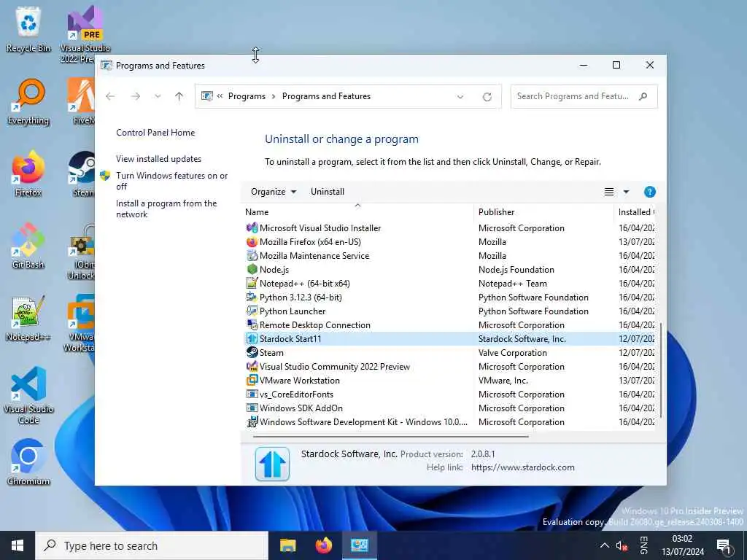Open Install a program from the network
This screenshot has width=747, height=560.
[166, 209]
